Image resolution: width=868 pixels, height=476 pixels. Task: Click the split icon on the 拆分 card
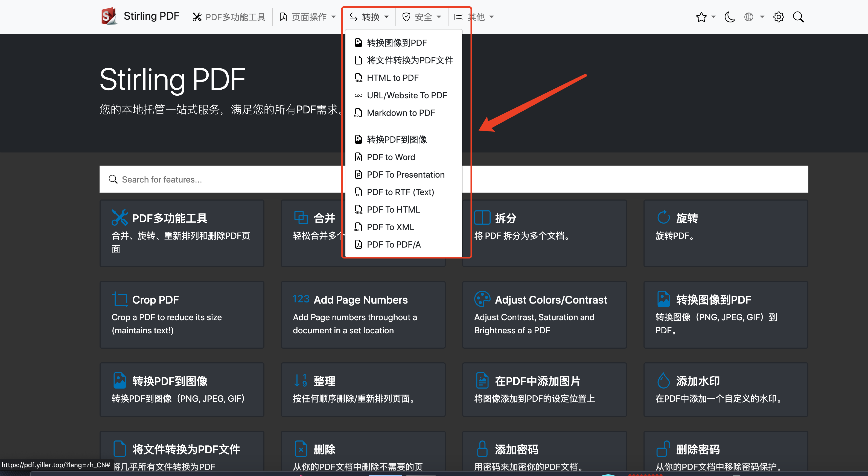click(482, 218)
